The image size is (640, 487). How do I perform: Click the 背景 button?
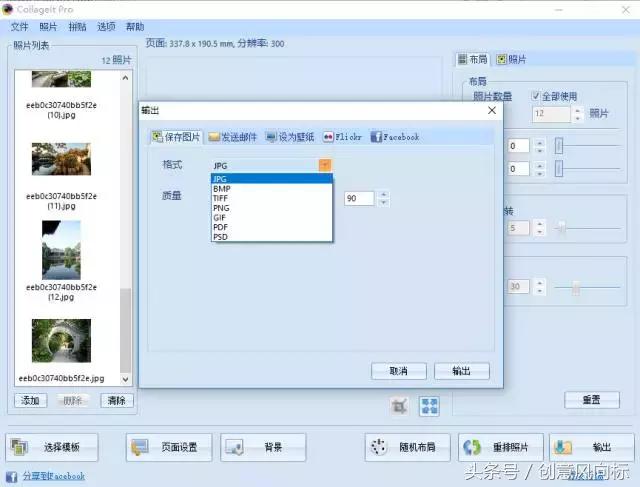[x=263, y=447]
